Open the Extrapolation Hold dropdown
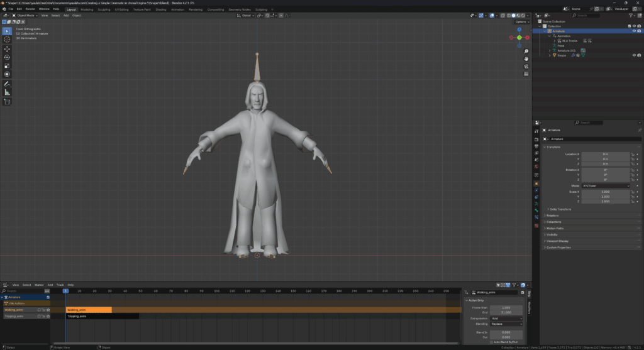 click(x=507, y=319)
